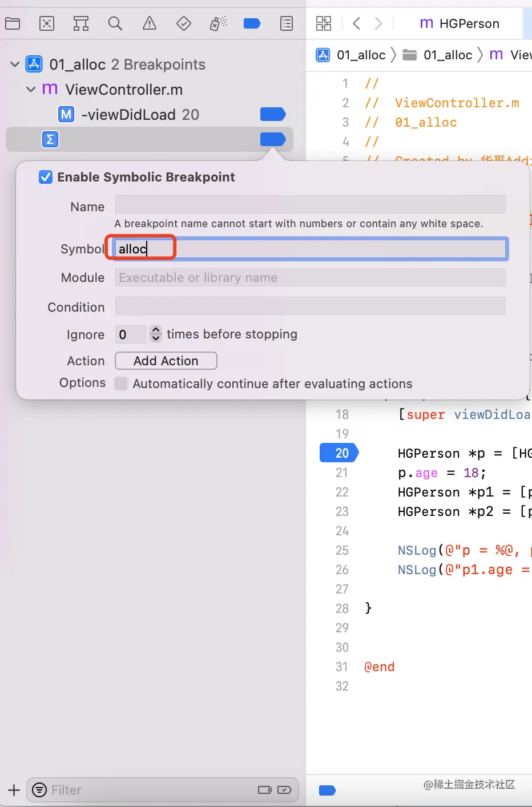The height and width of the screenshot is (807, 532).
Task: Click the Module field
Action: [x=311, y=277]
